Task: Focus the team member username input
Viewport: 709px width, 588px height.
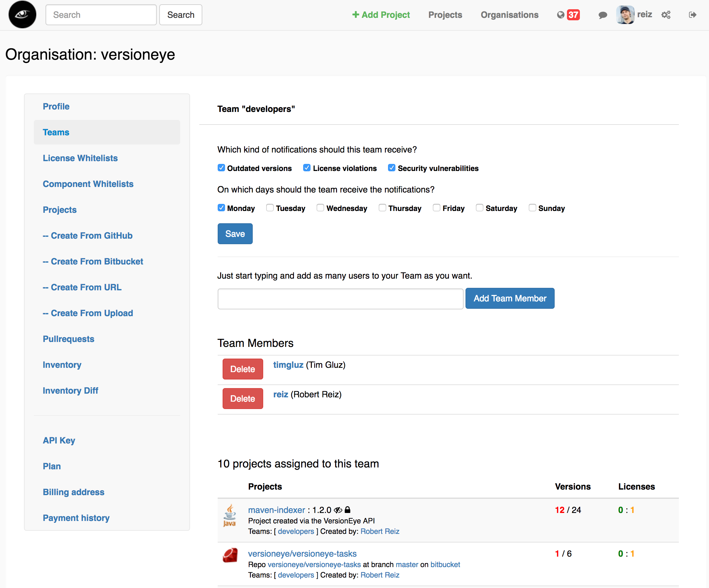Action: tap(340, 299)
